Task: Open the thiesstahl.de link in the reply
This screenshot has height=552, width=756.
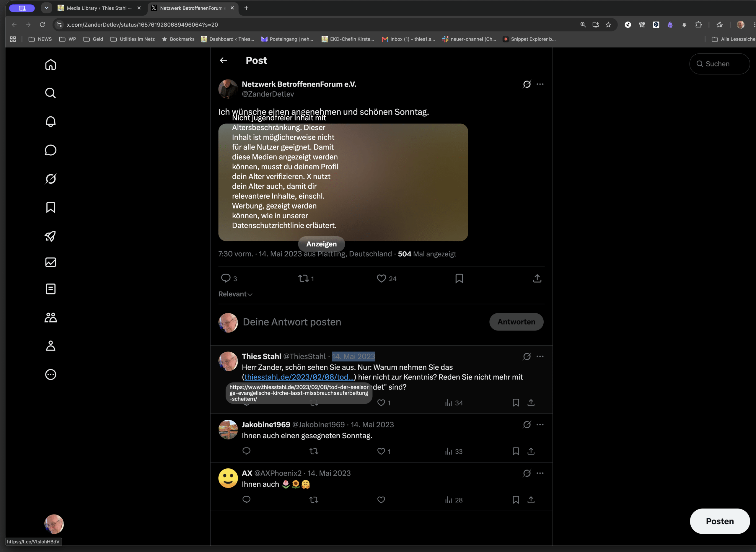Action: point(299,377)
